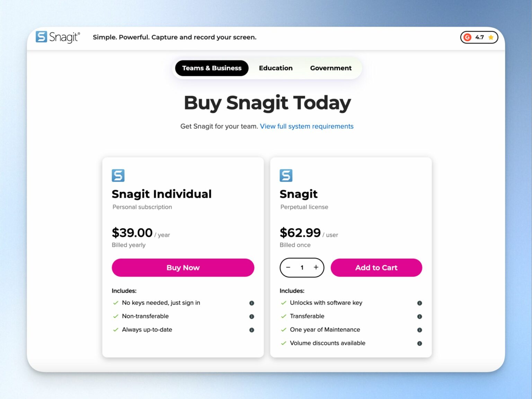This screenshot has width=532, height=399.
Task: Open info for 'Non-transferable' feature
Action: [x=252, y=316]
